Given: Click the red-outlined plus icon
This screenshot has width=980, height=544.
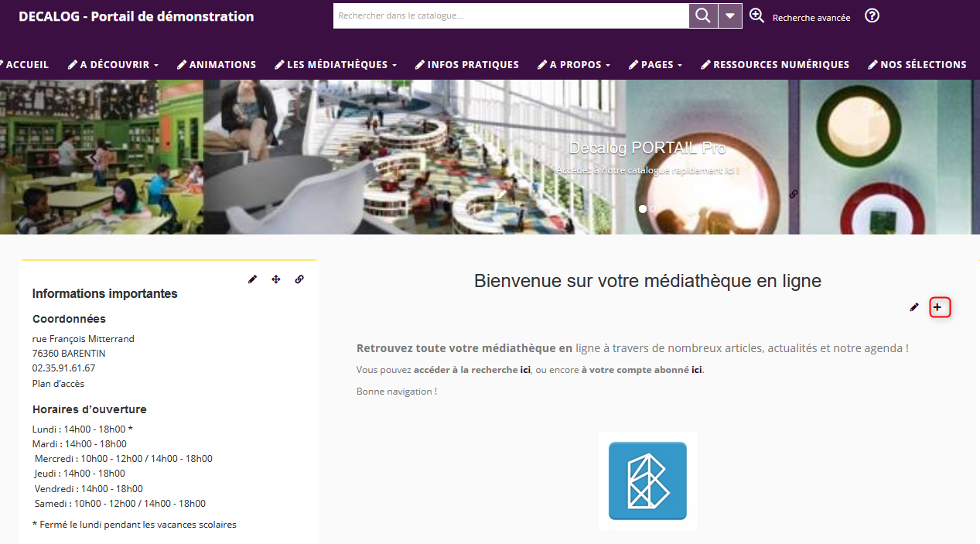Looking at the screenshot, I should click(938, 307).
